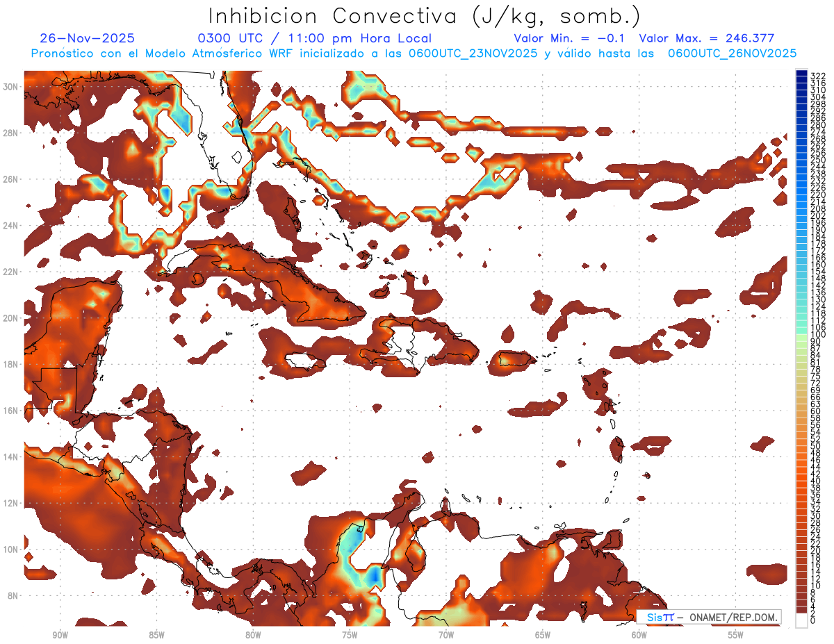834x644 pixels.
Task: Click the "50" value on the color scale
Action: 816,445
